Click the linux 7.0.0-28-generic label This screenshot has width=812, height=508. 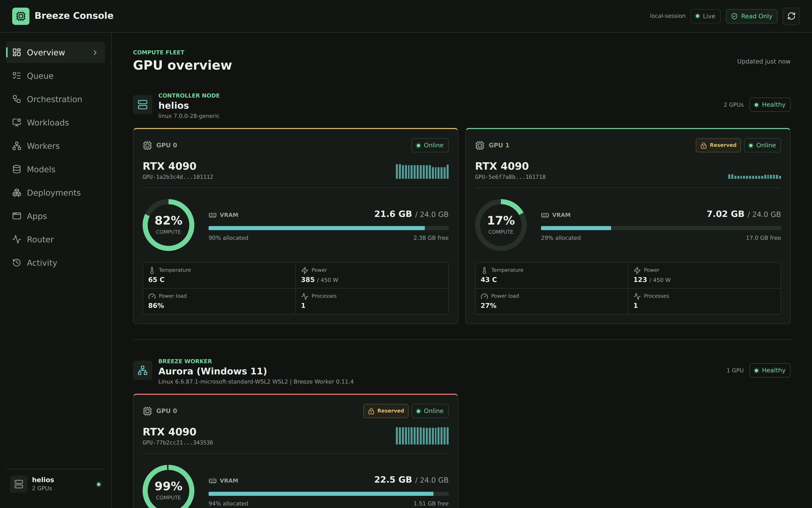(x=189, y=116)
